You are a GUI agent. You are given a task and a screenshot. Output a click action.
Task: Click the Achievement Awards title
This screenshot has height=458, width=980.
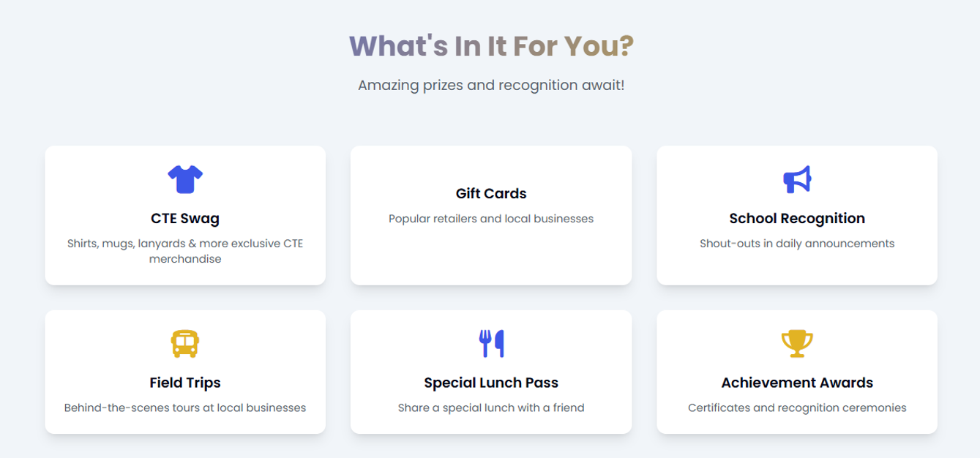tap(797, 383)
